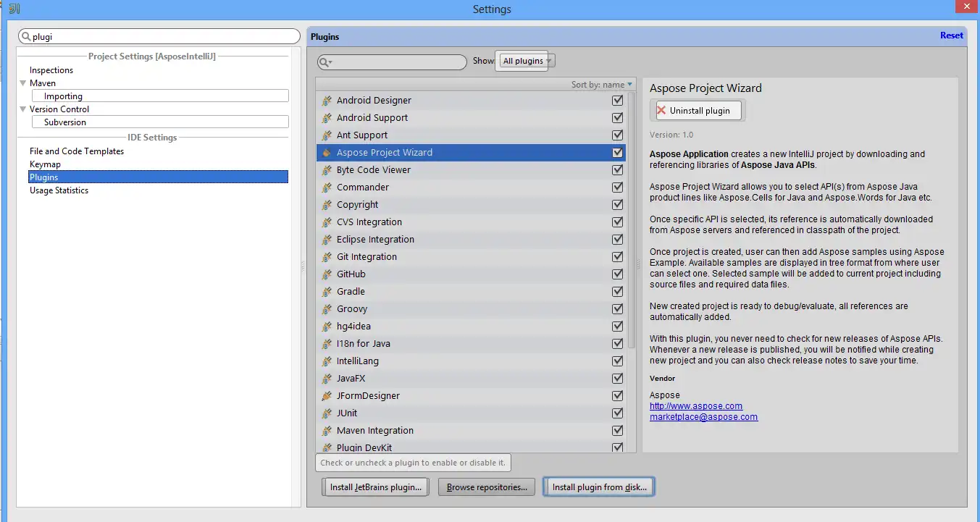Uncheck the JUnit plugin checkbox
The image size is (980, 522).
click(x=618, y=413)
